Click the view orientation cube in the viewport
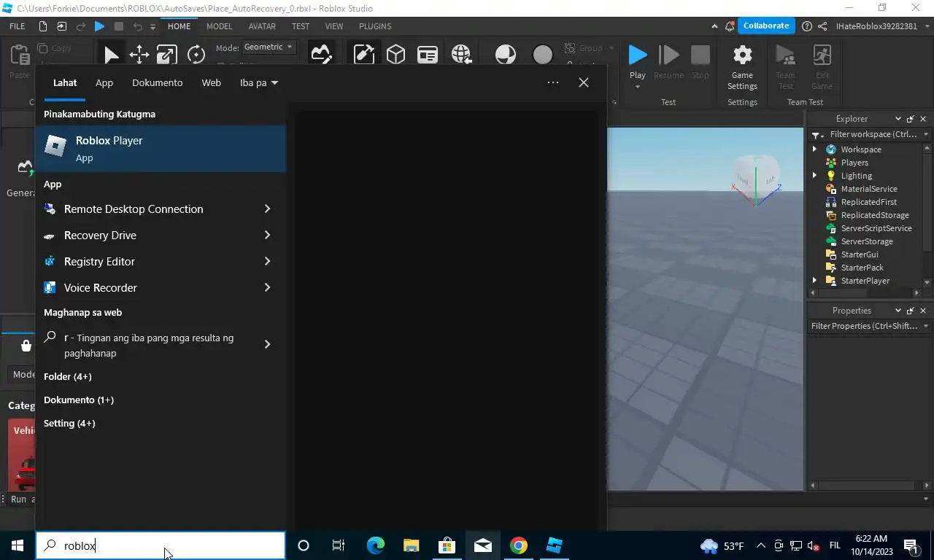This screenshot has height=560, width=934. point(757,179)
